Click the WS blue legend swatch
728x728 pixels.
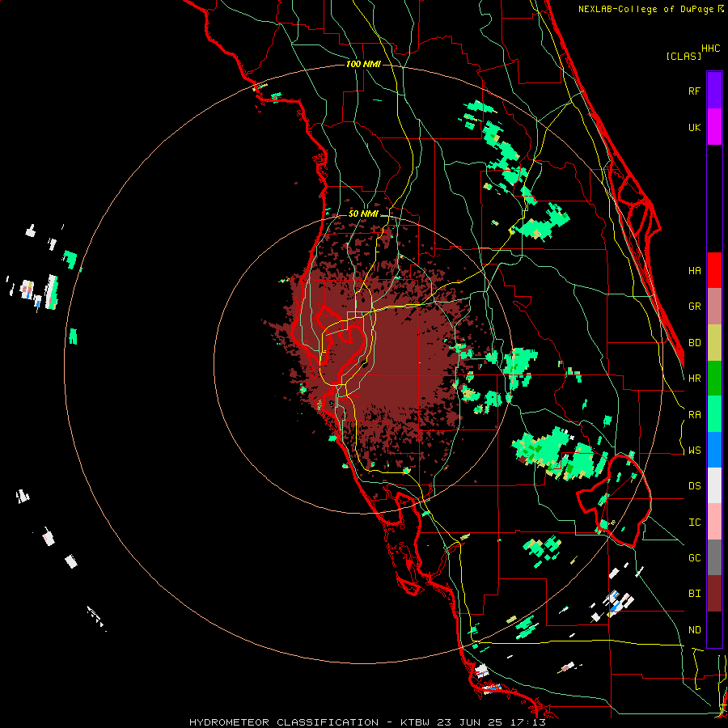pos(714,450)
